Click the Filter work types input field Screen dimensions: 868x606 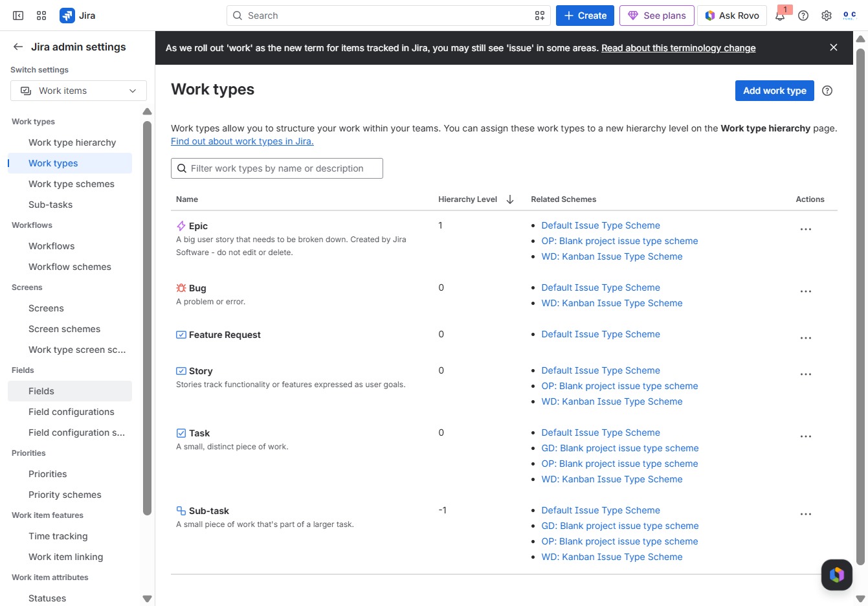277,168
